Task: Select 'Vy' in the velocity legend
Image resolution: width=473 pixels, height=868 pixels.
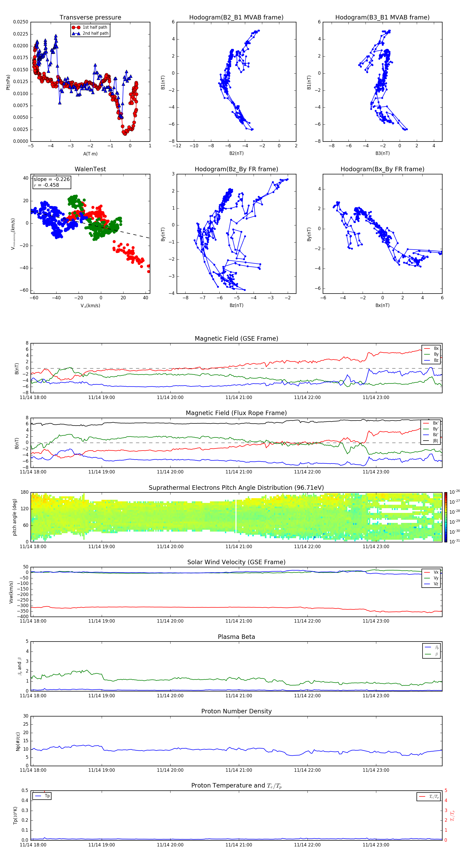Action: 431,578
